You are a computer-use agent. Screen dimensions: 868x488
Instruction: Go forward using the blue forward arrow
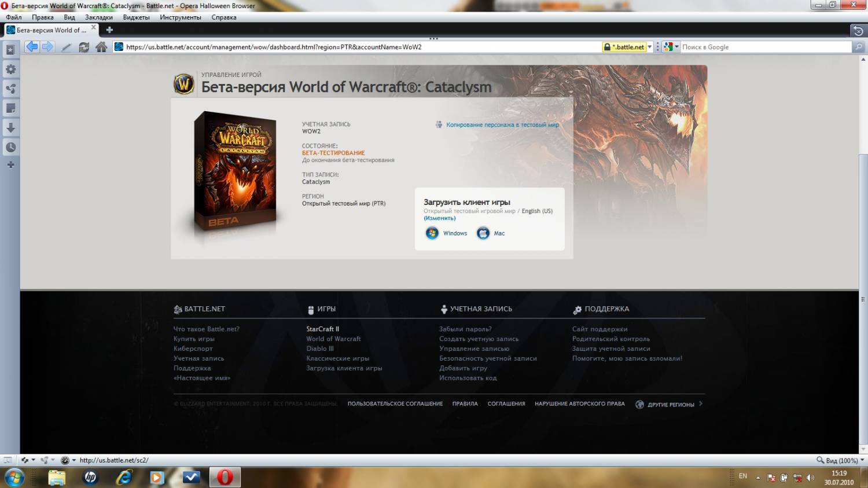pyautogui.click(x=48, y=47)
